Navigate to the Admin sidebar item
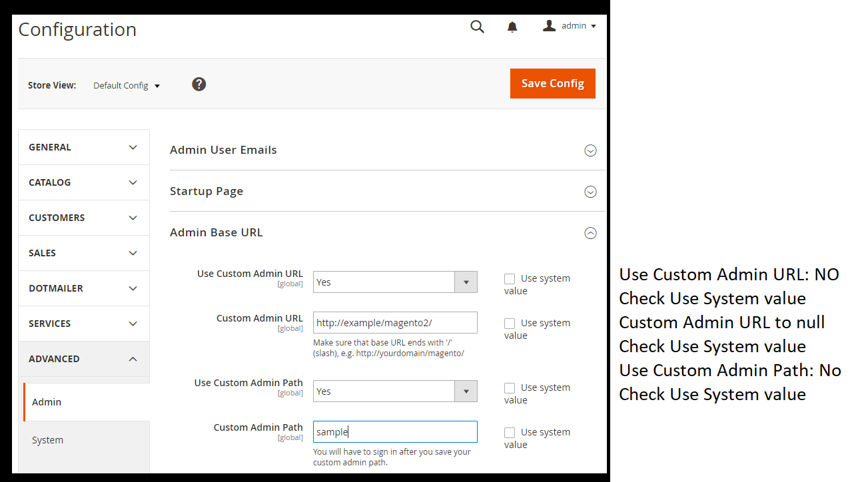Viewport: 868px width, 482px height. [46, 401]
